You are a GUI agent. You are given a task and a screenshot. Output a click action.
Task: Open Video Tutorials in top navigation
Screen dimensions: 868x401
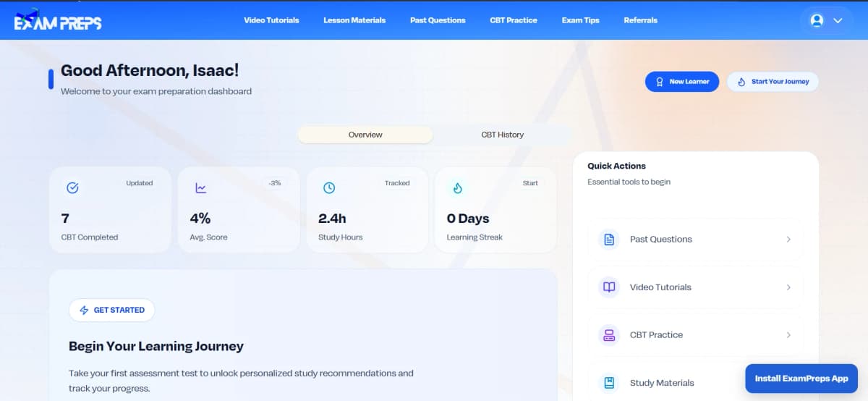coord(271,20)
